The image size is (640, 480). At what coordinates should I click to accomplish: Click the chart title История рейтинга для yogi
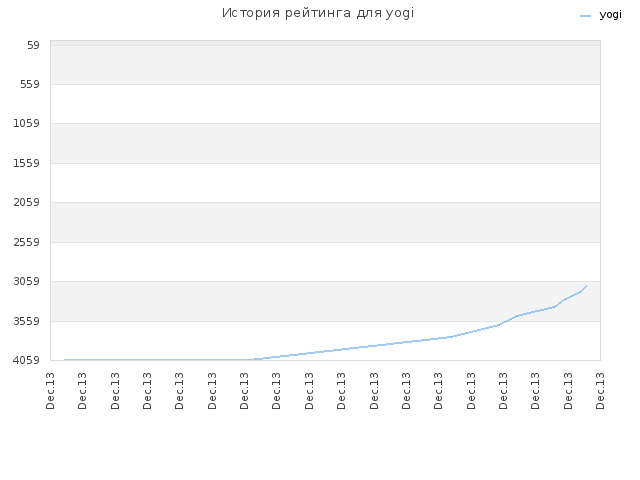tap(318, 13)
